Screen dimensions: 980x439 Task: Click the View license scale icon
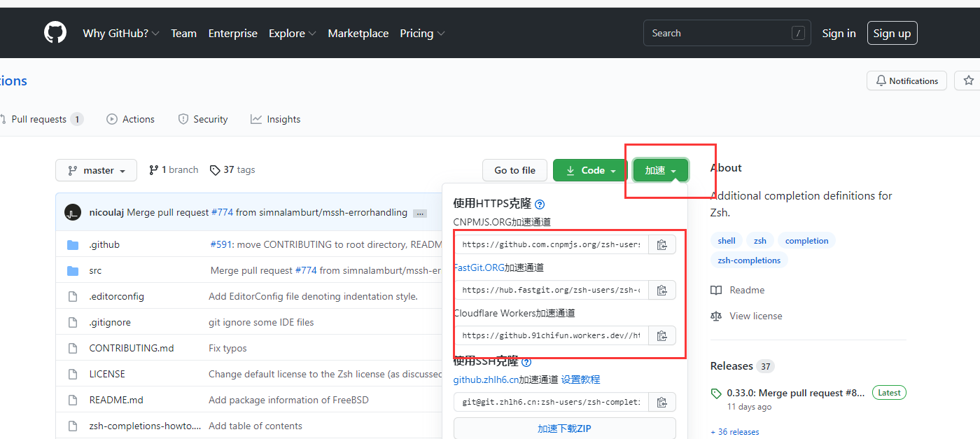[716, 316]
